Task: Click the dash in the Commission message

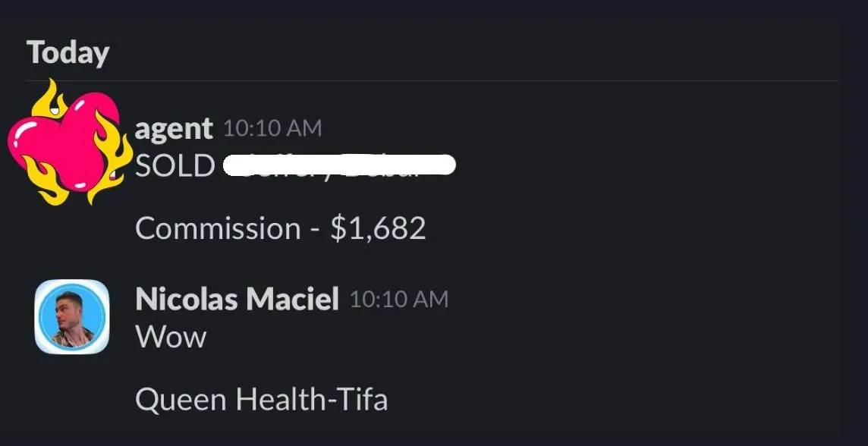Action: point(315,229)
